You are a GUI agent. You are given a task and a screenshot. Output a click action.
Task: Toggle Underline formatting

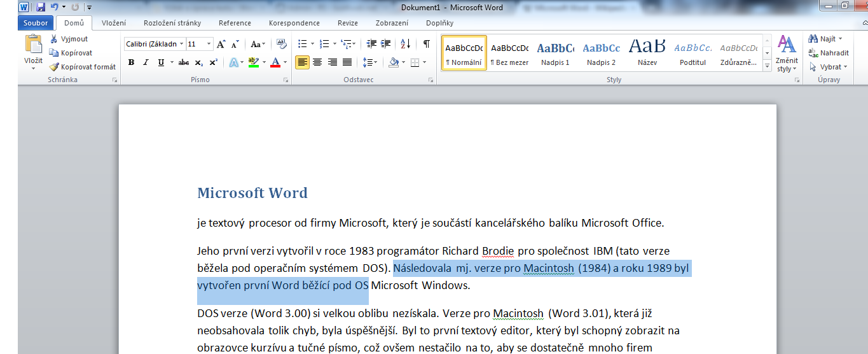point(160,62)
